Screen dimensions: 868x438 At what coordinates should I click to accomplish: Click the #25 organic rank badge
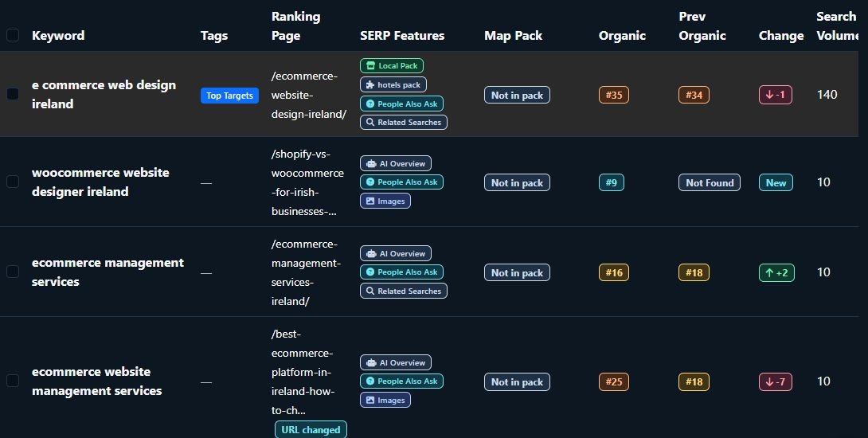(613, 381)
